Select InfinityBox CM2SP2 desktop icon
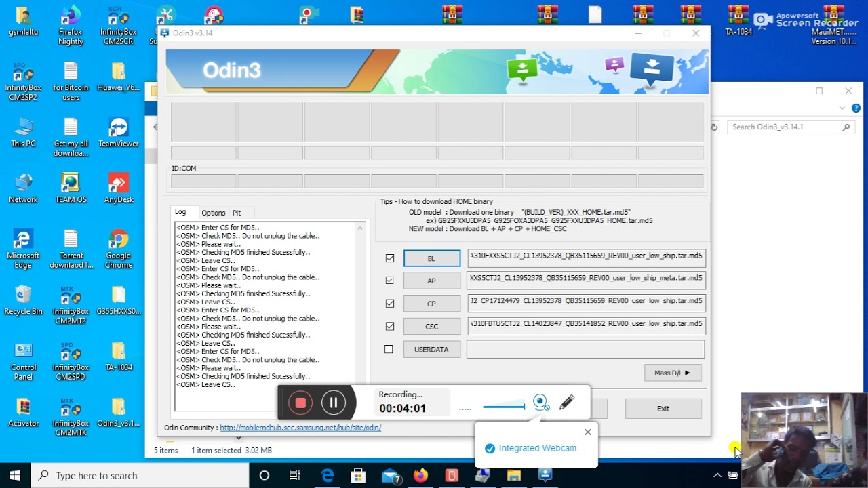The image size is (868, 488). pos(23,83)
